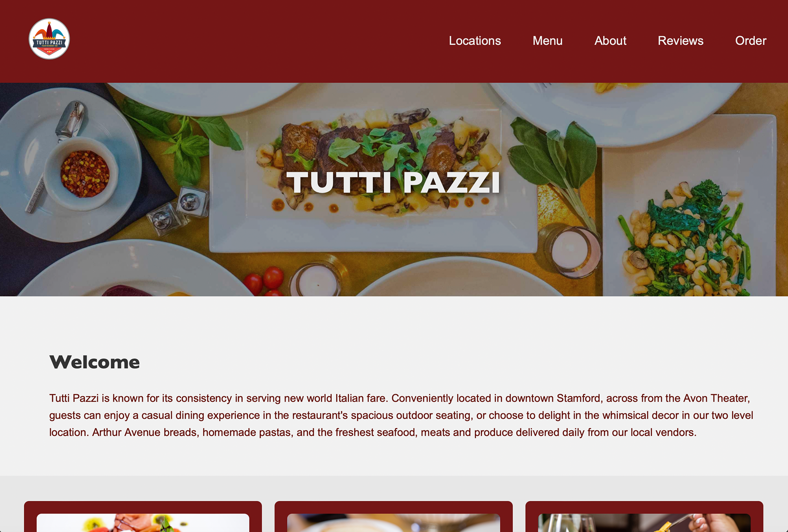788x532 pixels.
Task: Click the cherry tomatoes in the banner
Action: tap(265, 281)
